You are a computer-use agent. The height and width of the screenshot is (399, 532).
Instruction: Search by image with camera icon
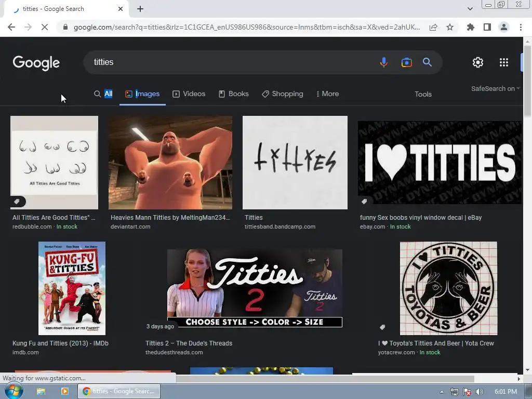406,62
